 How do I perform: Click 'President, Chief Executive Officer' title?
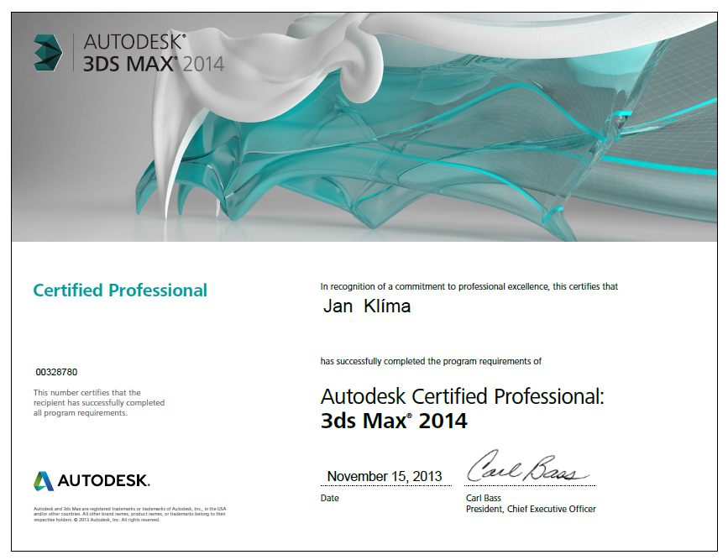[x=531, y=510]
